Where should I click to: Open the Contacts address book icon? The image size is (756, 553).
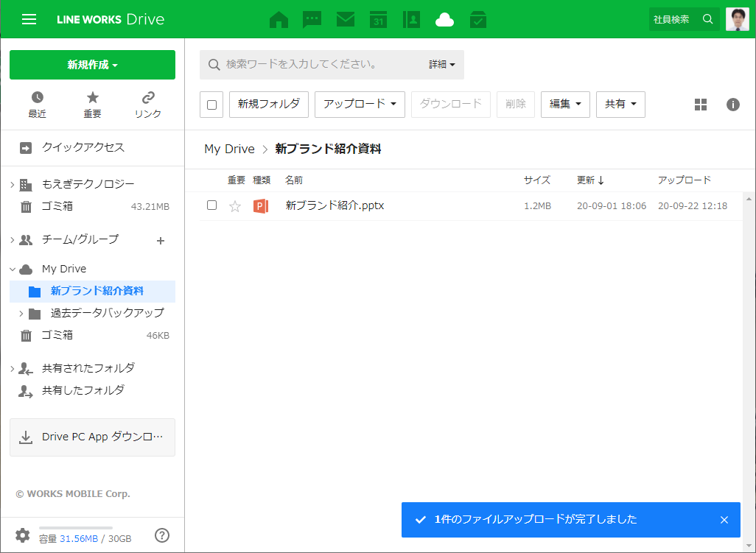point(412,20)
